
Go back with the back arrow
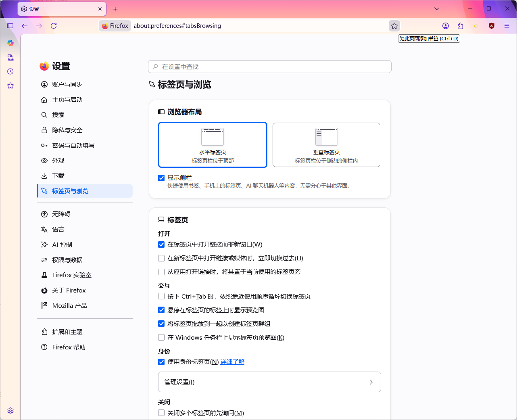pyautogui.click(x=25, y=26)
